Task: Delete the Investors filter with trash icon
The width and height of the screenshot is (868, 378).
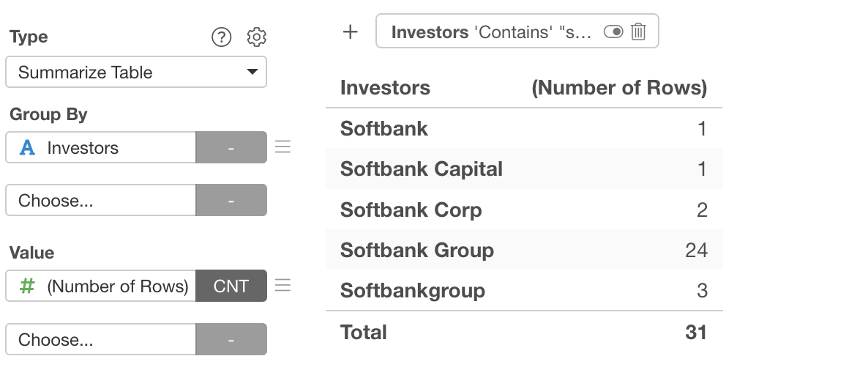Action: click(x=638, y=31)
